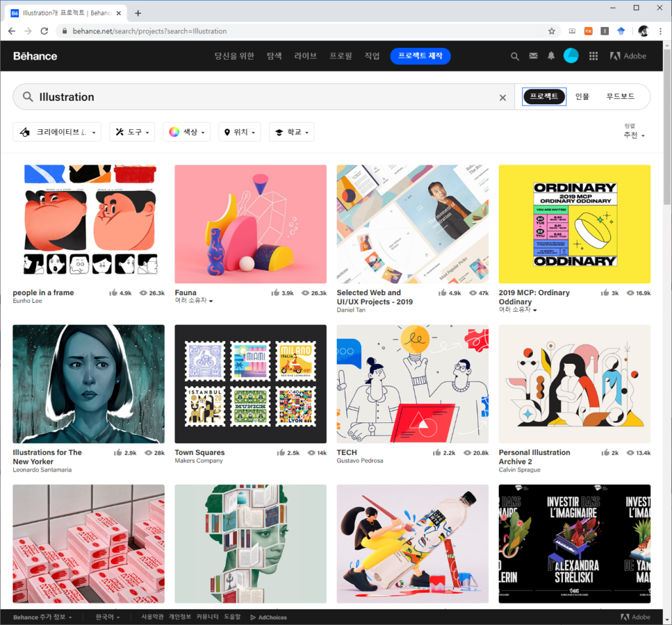
Task: Click the 프로젝트 제작 button
Action: (x=420, y=56)
